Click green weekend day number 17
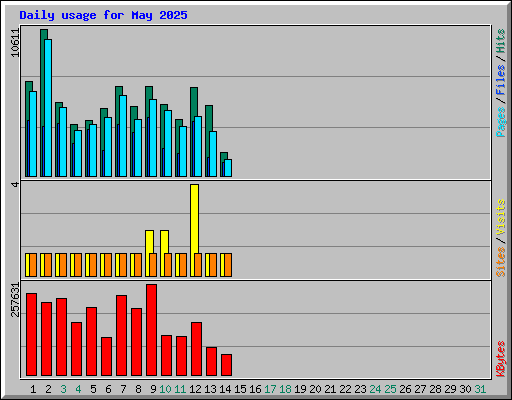The image size is (512, 400). click(x=270, y=389)
